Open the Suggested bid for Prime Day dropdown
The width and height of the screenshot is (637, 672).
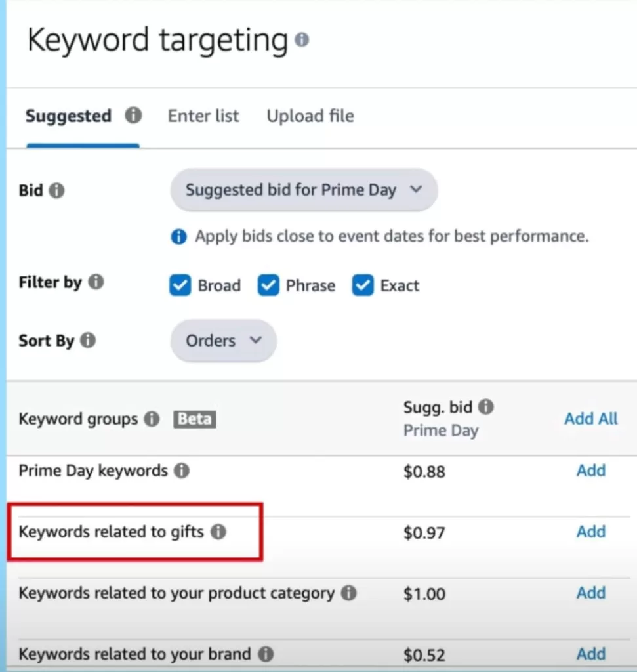tap(303, 190)
